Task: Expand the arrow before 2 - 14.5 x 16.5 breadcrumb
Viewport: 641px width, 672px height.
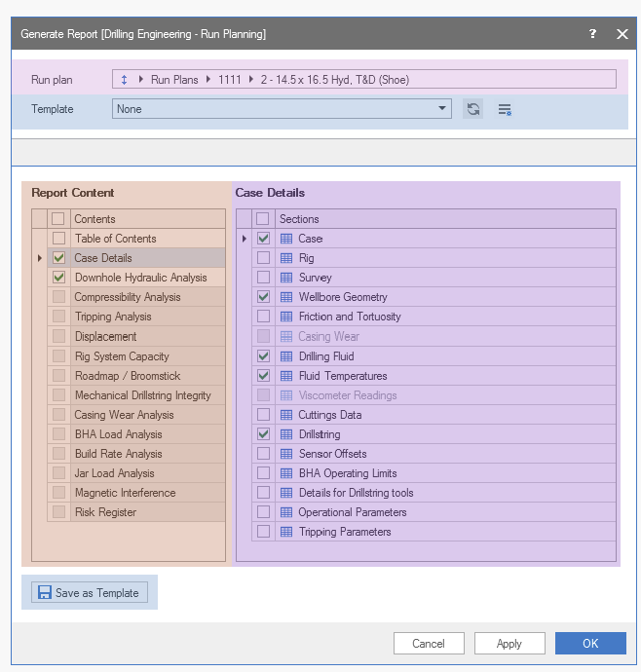Action: [251, 80]
